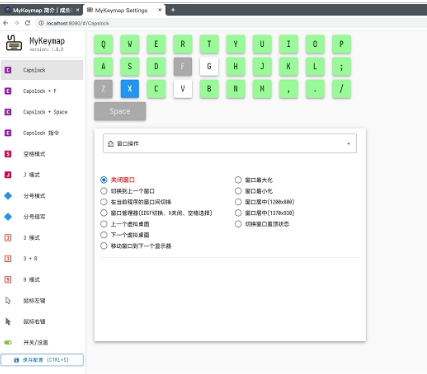The width and height of the screenshot is (427, 374).
Task: Select 移动窗口到下一个显示器 radio option
Action: (104, 246)
